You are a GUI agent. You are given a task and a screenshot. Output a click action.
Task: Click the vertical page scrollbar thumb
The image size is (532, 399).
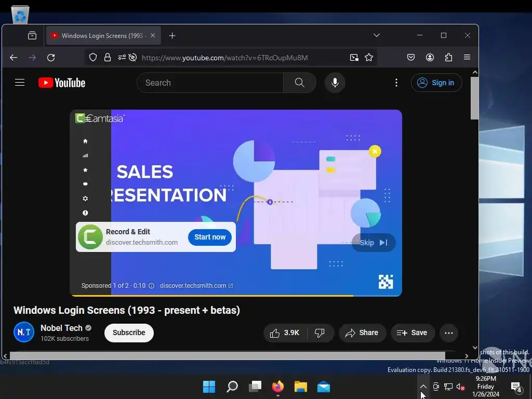click(475, 98)
